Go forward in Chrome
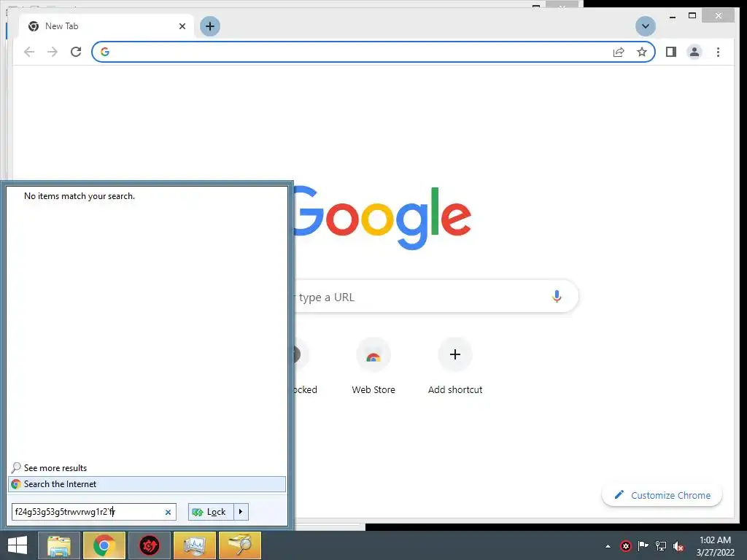Image resolution: width=747 pixels, height=560 pixels. click(53, 52)
